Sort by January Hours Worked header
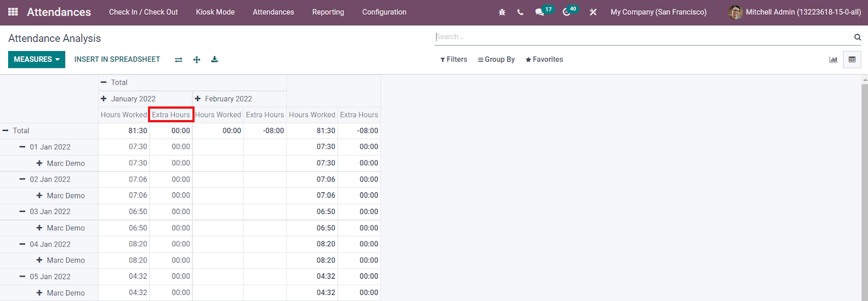Image resolution: width=868 pixels, height=301 pixels. pos(124,115)
